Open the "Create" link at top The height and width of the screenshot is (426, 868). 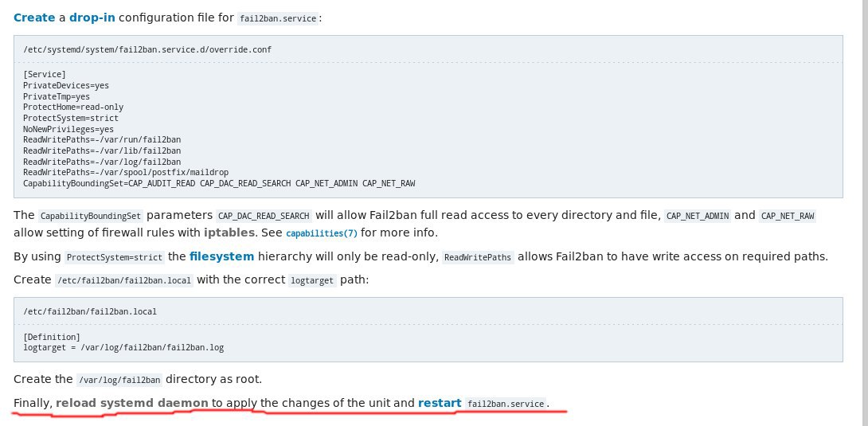[x=34, y=17]
